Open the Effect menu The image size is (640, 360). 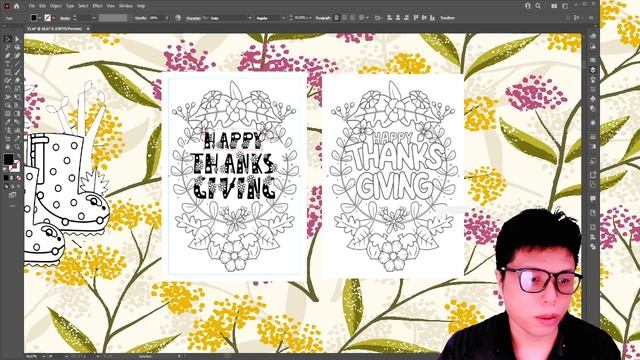click(x=97, y=6)
